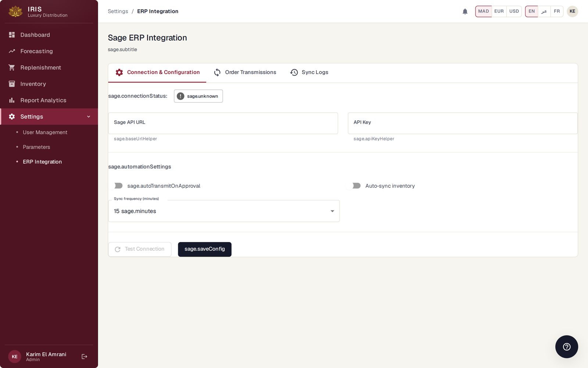The image size is (588, 368).
Task: Click the sage.connectionStatus label
Action: pos(138,96)
